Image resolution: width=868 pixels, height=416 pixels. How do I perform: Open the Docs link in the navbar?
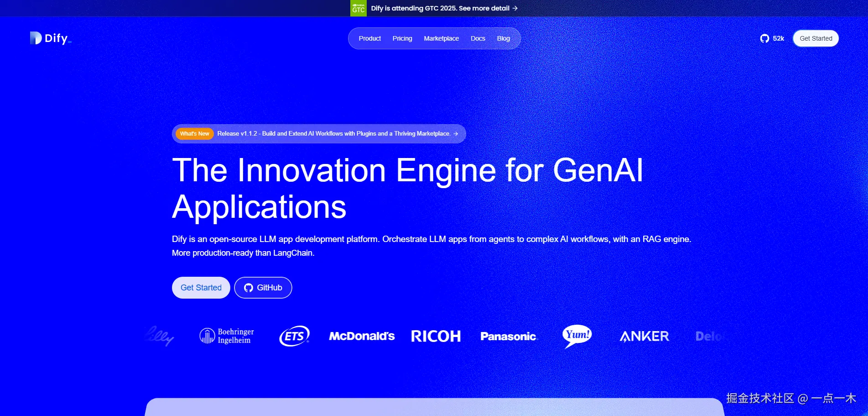point(478,38)
